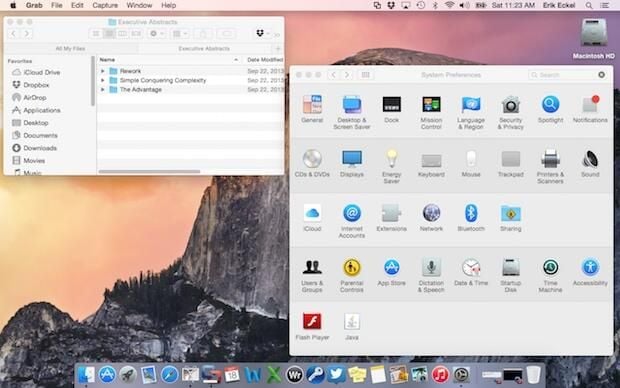Viewport: 620px width, 388px height.
Task: Open Flash Player preferences
Action: point(312,326)
